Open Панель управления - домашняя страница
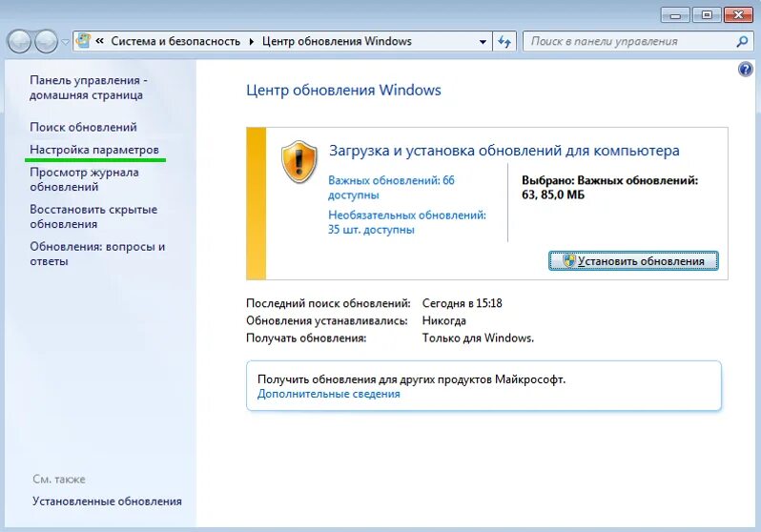Viewport: 761px width, 532px height. coord(89,88)
